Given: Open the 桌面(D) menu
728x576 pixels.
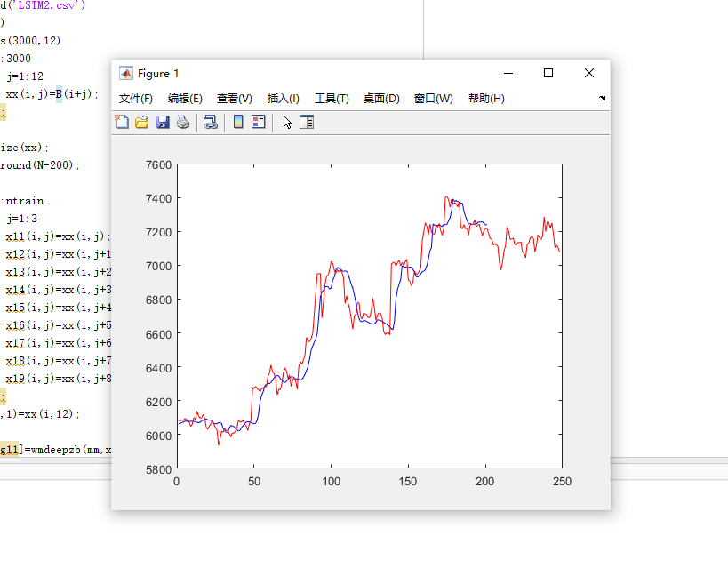Looking at the screenshot, I should [x=381, y=99].
